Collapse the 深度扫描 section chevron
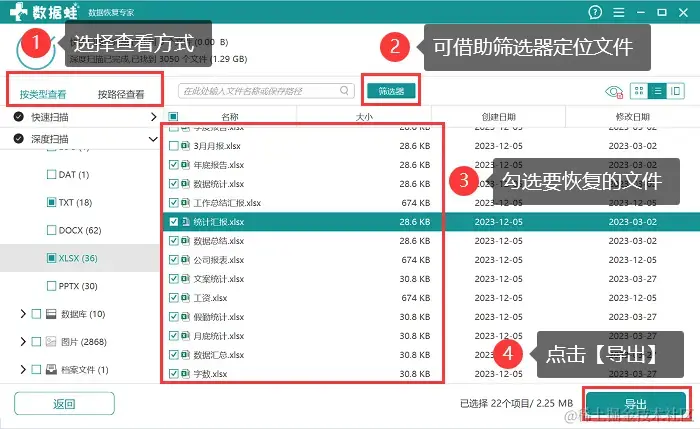The image size is (700, 429). (x=153, y=139)
